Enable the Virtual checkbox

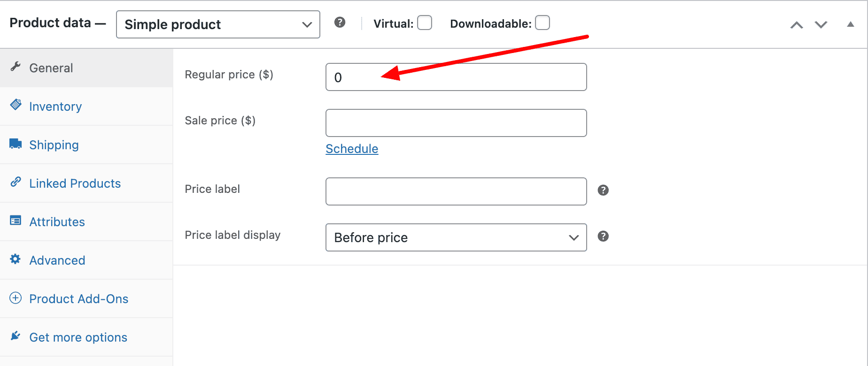[x=425, y=23]
